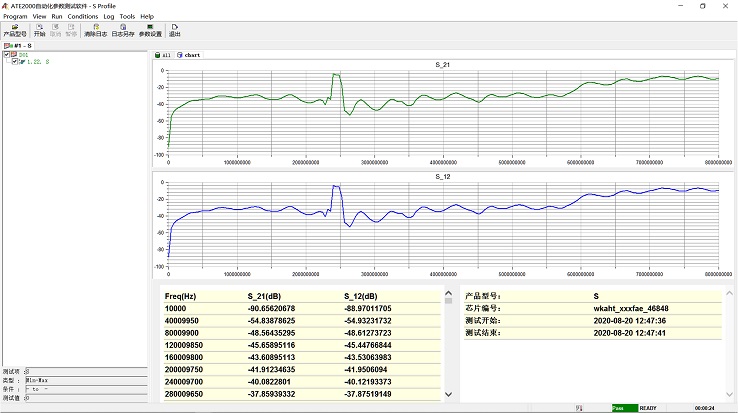The image size is (738, 413).
Task: Click the 日志另存 save log toolbar icon
Action: click(x=123, y=31)
